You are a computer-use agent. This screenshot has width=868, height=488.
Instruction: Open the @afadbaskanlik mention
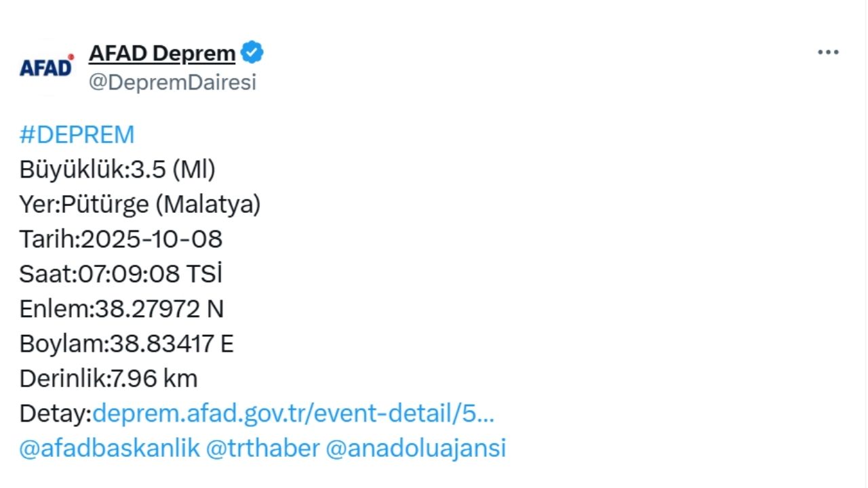[109, 449]
